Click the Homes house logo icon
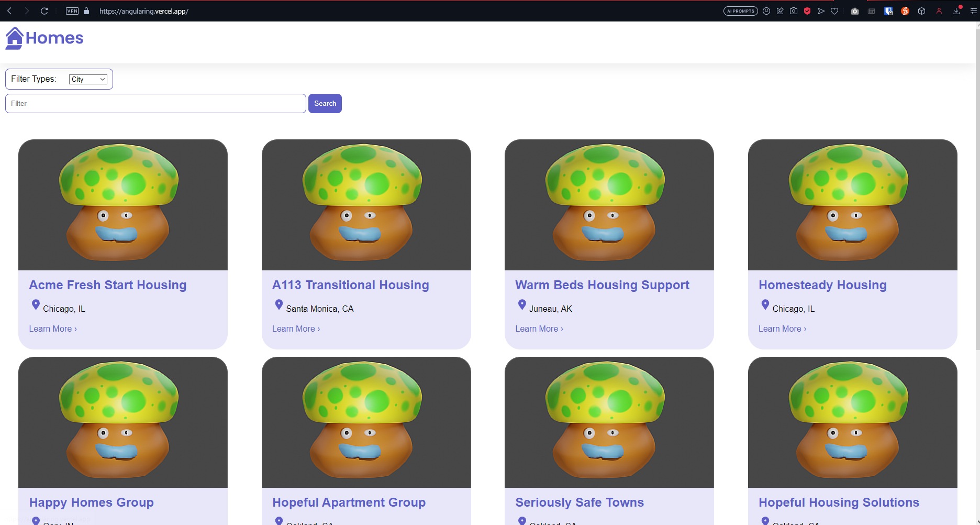980x525 pixels. tap(14, 38)
